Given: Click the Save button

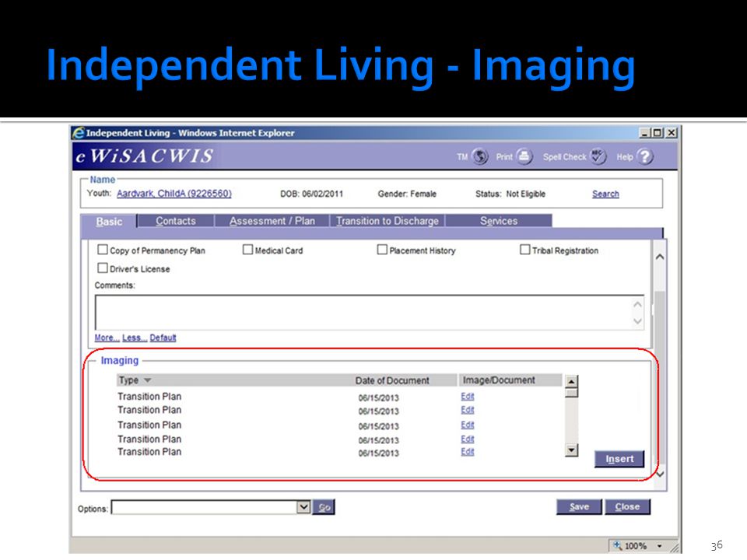Looking at the screenshot, I should click(x=579, y=506).
